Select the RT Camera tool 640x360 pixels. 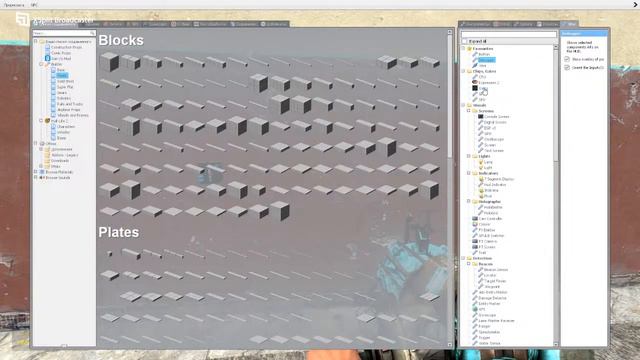coord(488,242)
